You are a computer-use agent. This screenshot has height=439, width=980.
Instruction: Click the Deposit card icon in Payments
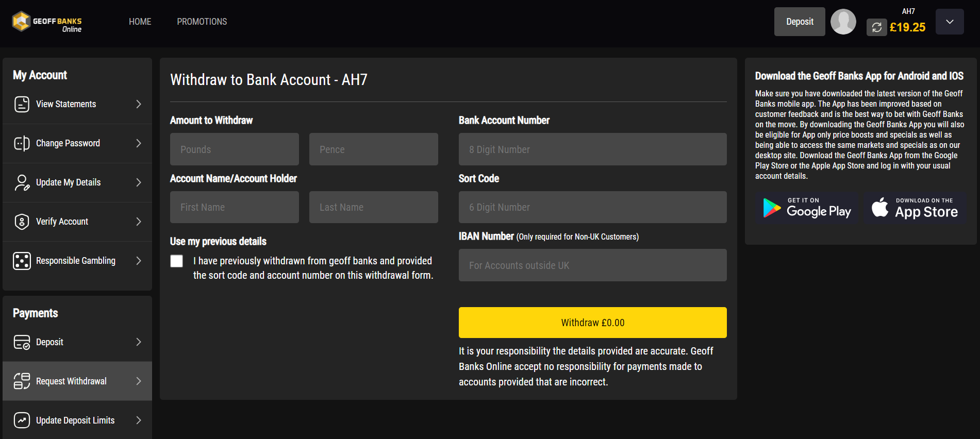click(x=22, y=342)
